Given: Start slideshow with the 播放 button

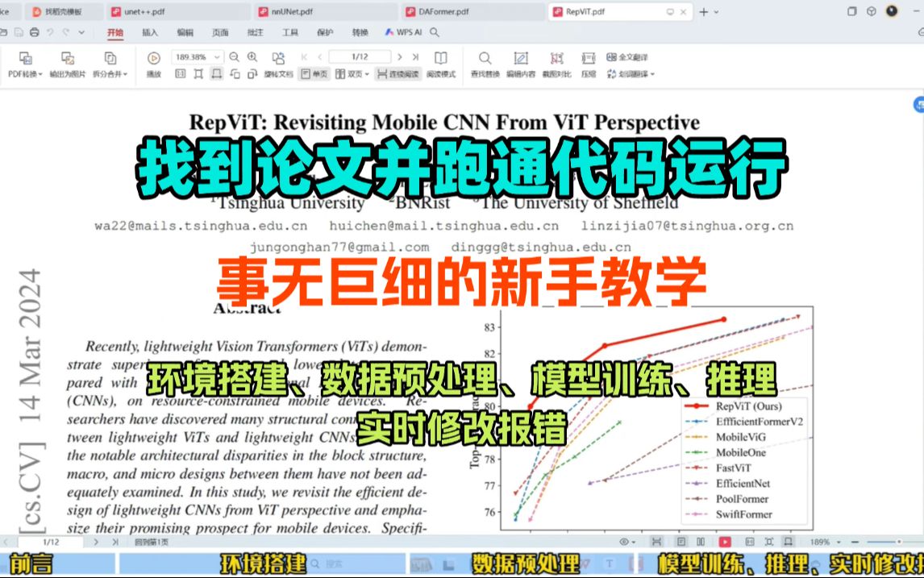Looking at the screenshot, I should 154,64.
